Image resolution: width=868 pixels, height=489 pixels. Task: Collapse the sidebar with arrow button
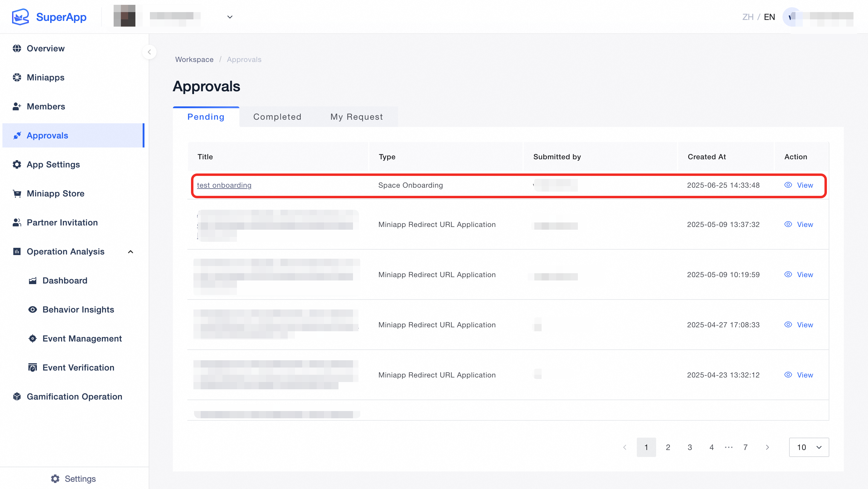149,52
